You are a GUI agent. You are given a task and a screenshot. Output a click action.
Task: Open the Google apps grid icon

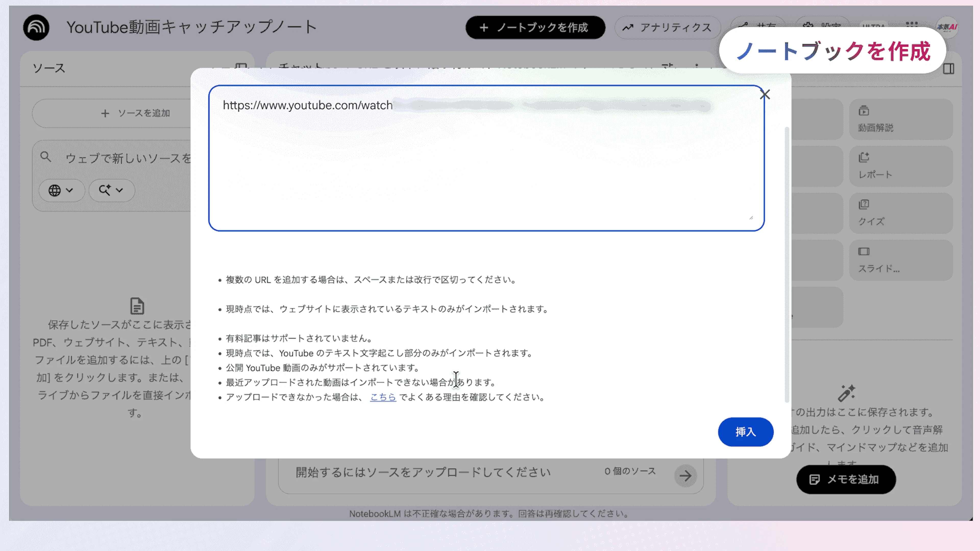click(x=912, y=25)
